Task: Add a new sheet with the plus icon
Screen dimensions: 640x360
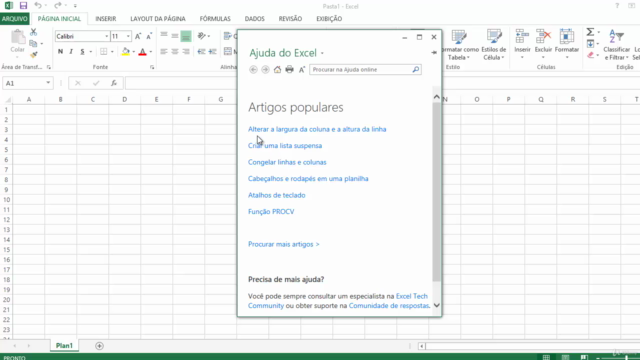Action: tap(99, 346)
